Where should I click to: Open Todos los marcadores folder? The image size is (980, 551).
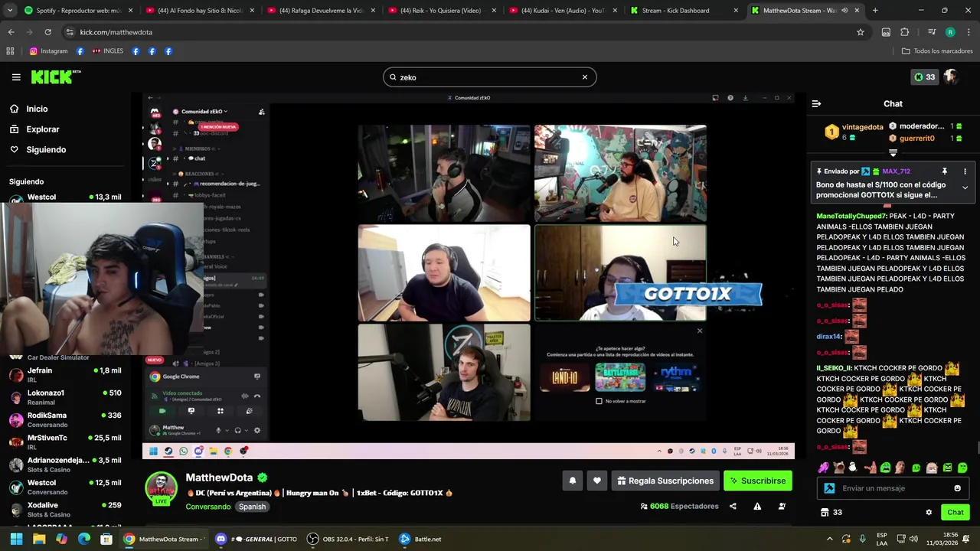point(936,51)
